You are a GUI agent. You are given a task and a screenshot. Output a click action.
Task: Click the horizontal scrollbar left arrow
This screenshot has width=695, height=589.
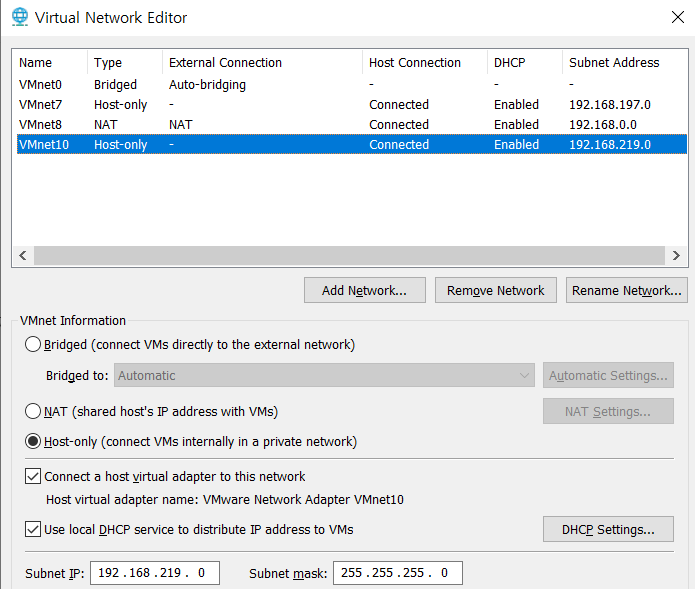click(x=23, y=255)
